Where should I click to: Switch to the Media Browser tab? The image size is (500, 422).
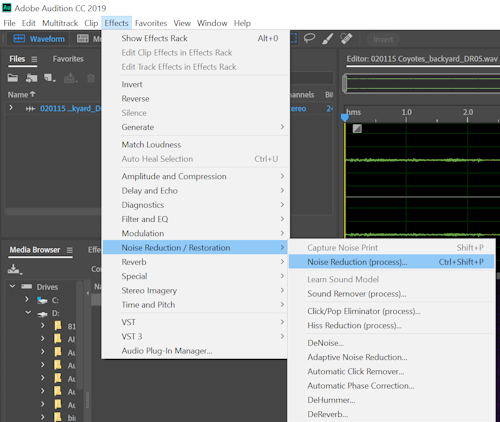tap(35, 250)
